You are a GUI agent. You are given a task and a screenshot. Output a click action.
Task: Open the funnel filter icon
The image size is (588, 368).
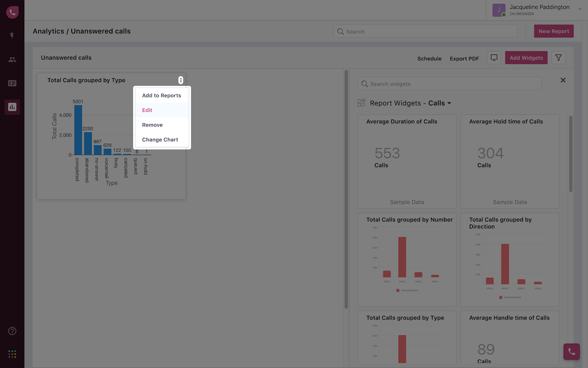[558, 58]
